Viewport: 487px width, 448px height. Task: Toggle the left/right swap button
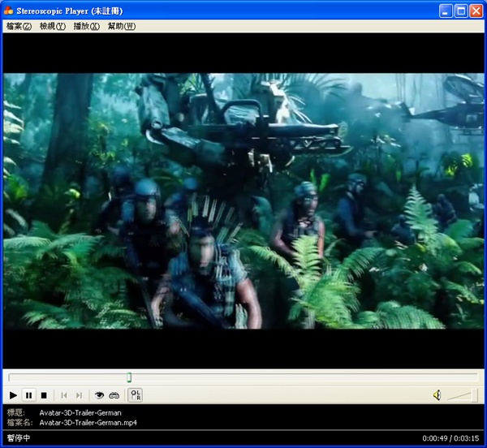point(135,395)
